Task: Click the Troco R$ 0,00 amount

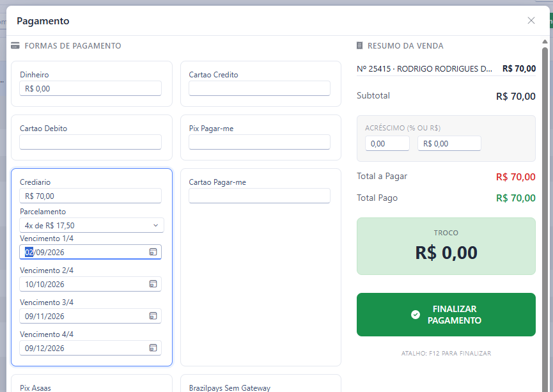Action: coord(446,253)
